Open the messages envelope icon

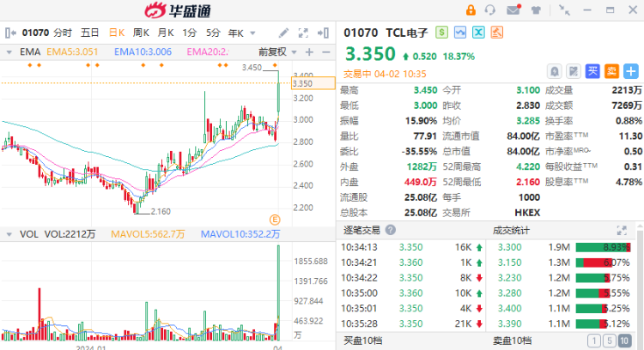click(513, 9)
